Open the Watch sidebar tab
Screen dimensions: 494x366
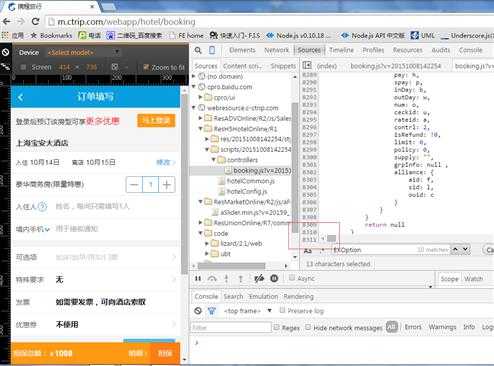[x=473, y=279]
